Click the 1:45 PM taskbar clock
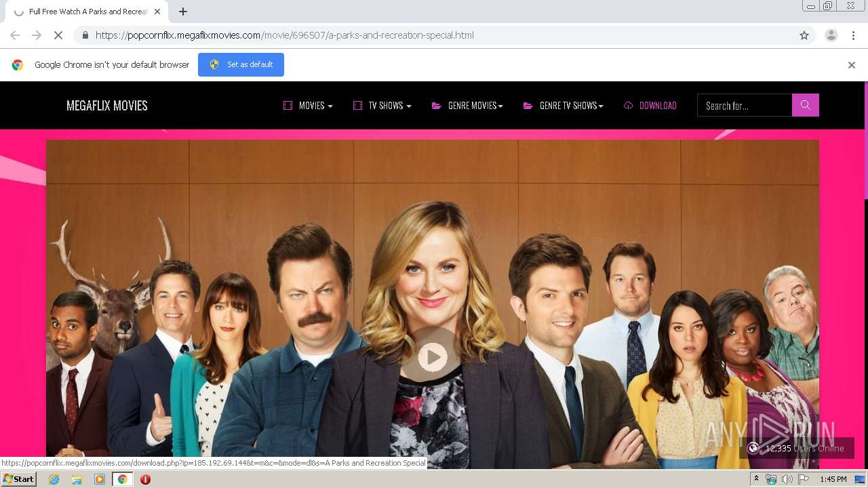Image resolution: width=868 pixels, height=488 pixels. coord(833,479)
